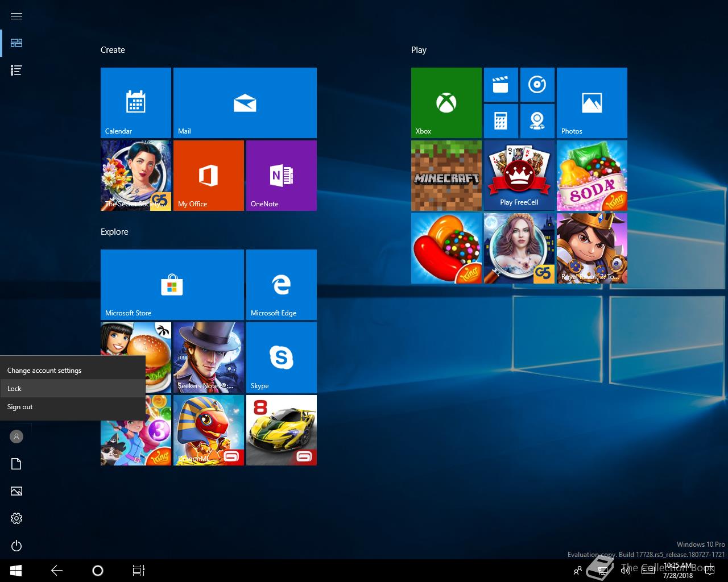The image size is (728, 582).
Task: Open the Photos tile
Action: coord(592,103)
